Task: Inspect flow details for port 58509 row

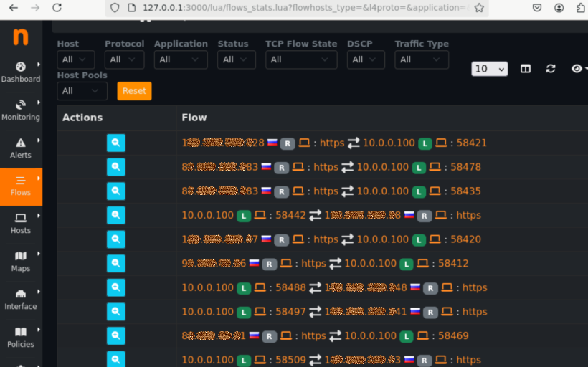Action: tap(116, 359)
